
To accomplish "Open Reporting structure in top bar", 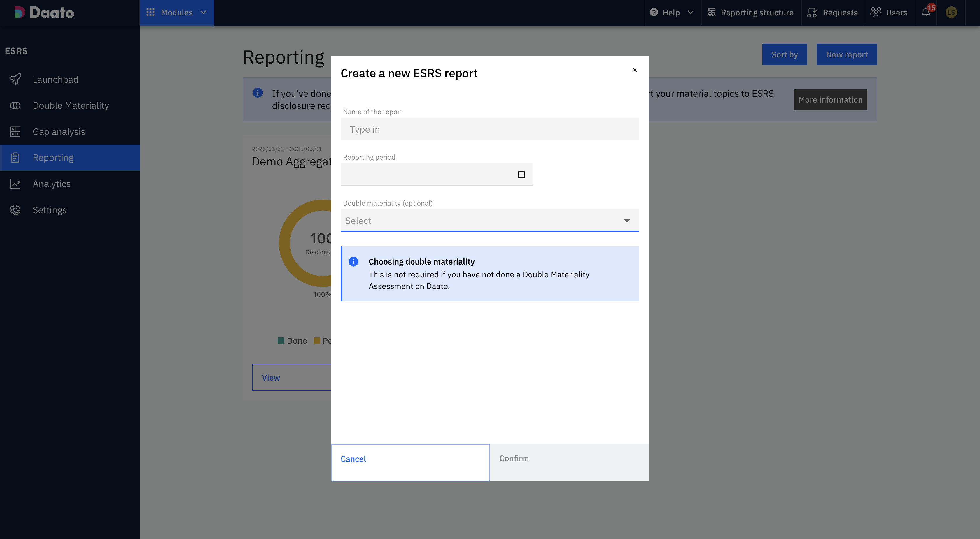I will click(750, 13).
